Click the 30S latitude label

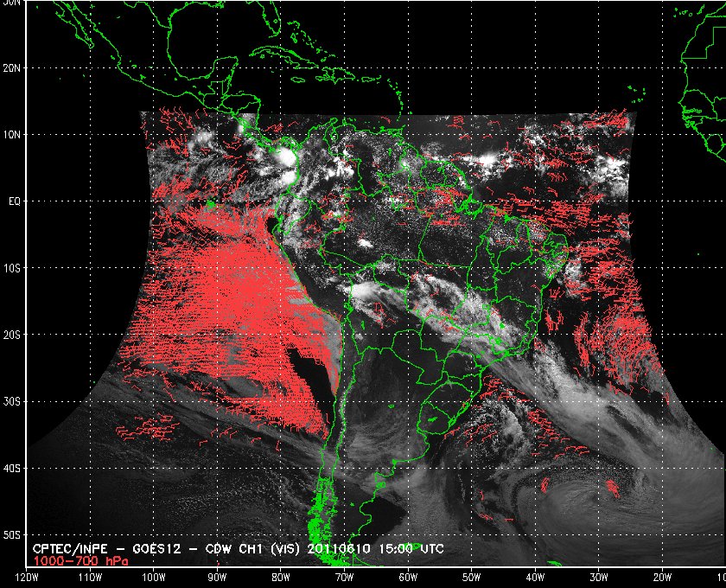point(11,402)
